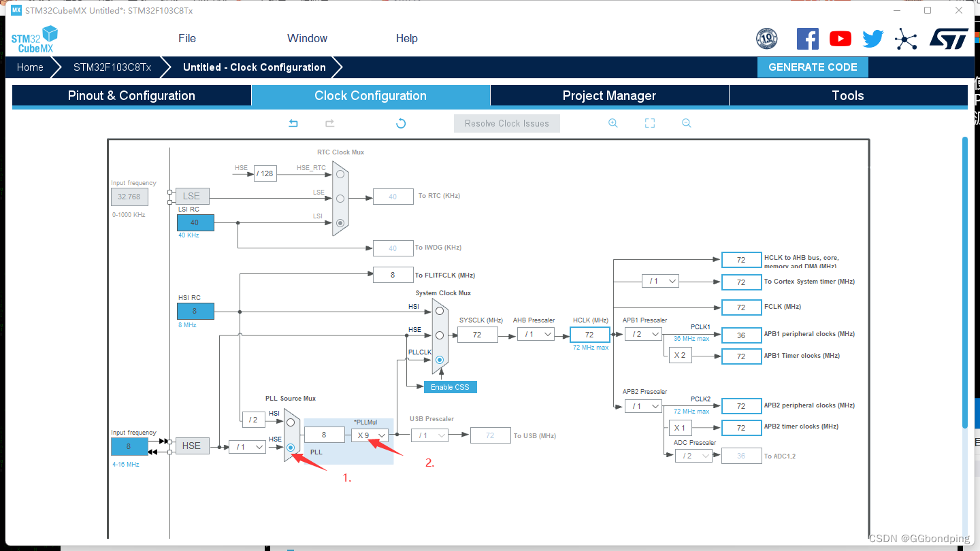980x551 pixels.
Task: Open the APB2 Prescaler dropdown
Action: [x=643, y=406]
